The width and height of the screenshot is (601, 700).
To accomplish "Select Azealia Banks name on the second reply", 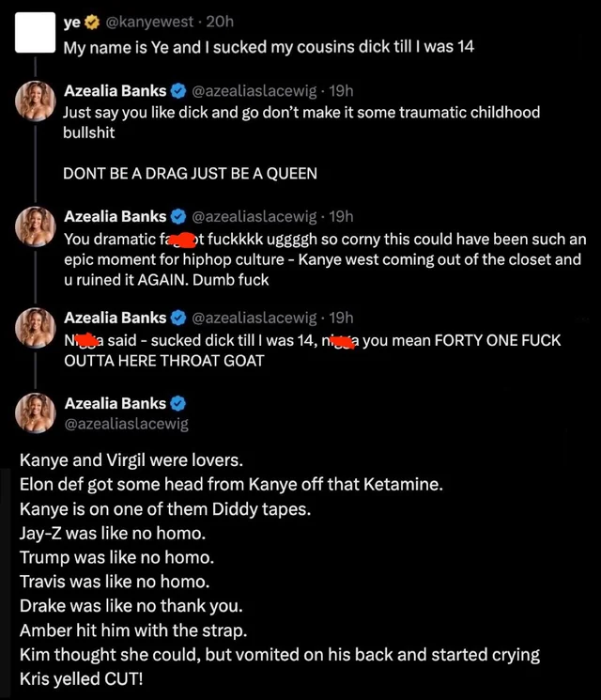I will click(x=115, y=216).
